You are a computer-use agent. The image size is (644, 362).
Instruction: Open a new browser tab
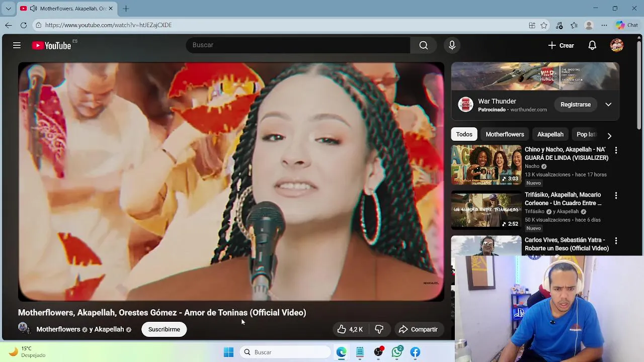click(x=126, y=9)
